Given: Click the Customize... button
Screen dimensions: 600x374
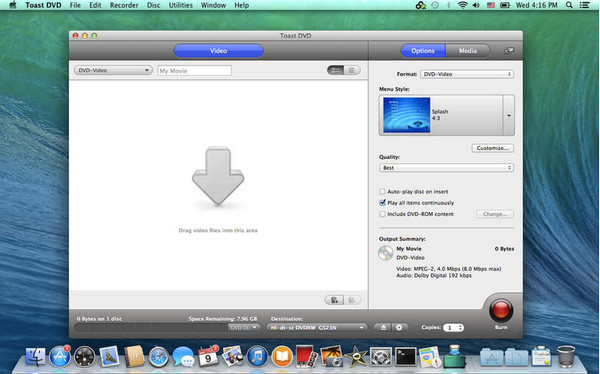Looking at the screenshot, I should 492,148.
